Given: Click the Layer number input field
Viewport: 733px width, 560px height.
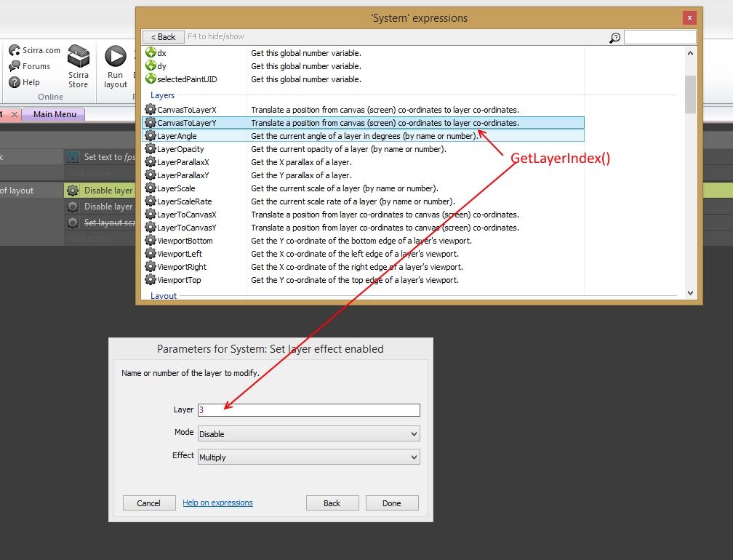Looking at the screenshot, I should coord(308,410).
